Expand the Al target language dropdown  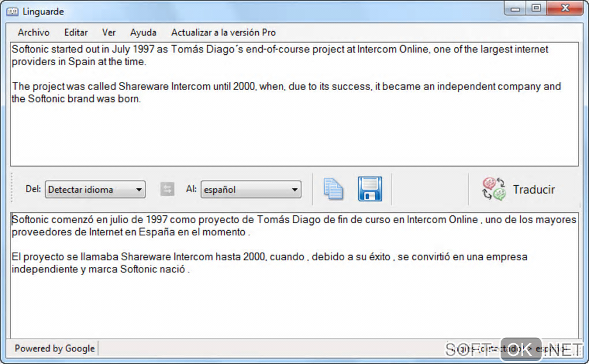(251, 190)
